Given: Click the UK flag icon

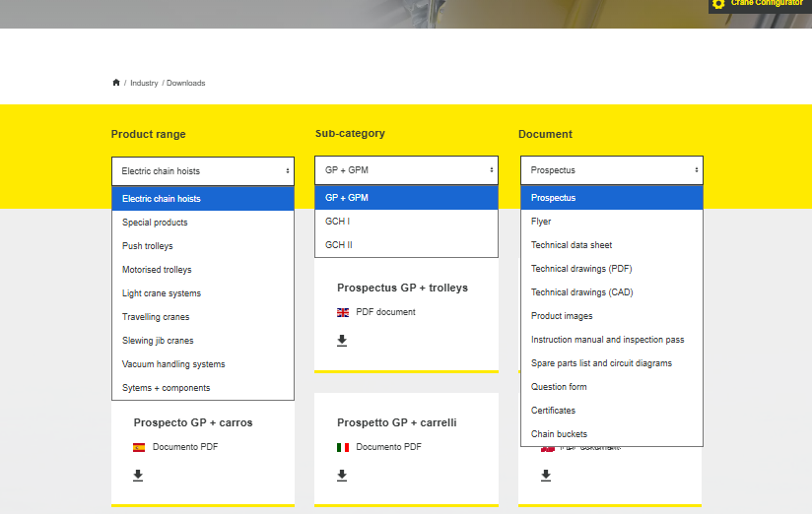Looking at the screenshot, I should (x=343, y=312).
